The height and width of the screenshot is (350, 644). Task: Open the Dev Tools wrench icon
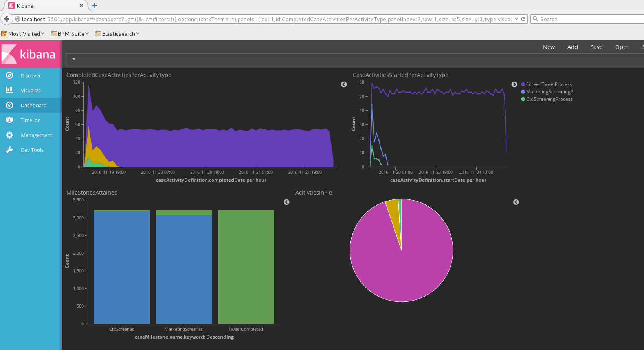9,150
